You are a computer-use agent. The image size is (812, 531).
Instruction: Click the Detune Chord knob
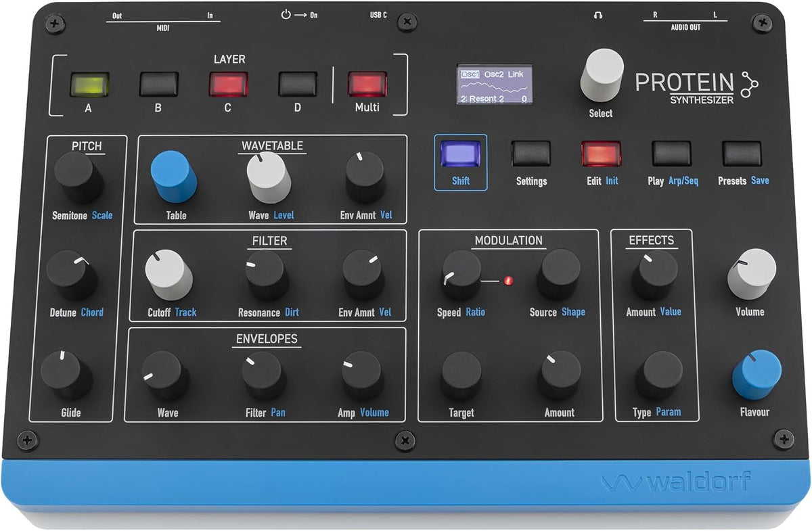[72, 276]
